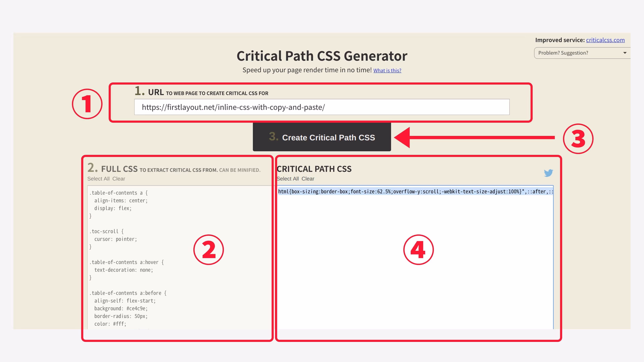644x362 pixels.
Task: Click the highlighted html{box-sizing output line
Action: click(x=415, y=192)
